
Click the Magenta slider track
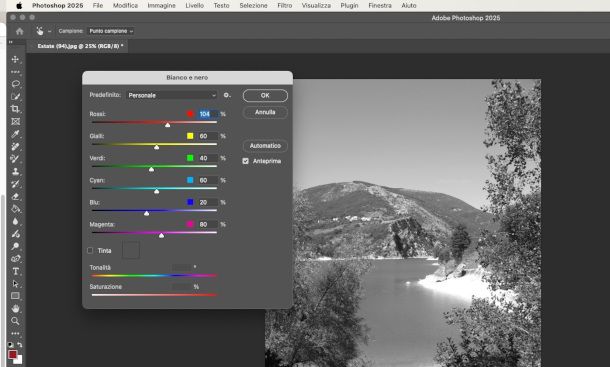point(154,233)
